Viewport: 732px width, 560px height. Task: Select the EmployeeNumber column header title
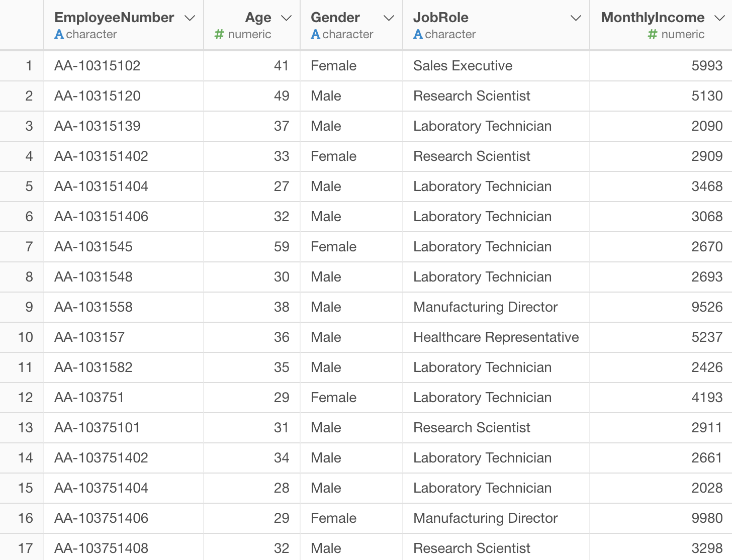(114, 18)
